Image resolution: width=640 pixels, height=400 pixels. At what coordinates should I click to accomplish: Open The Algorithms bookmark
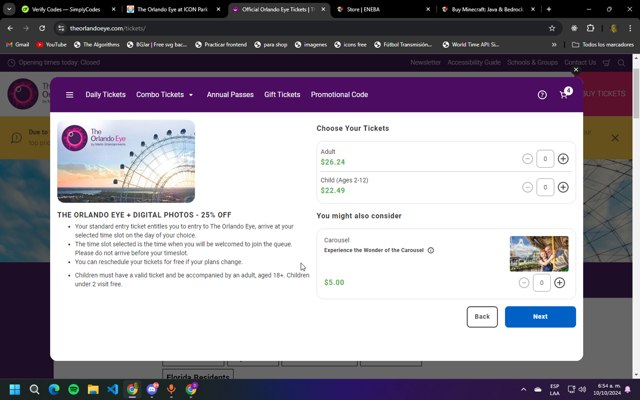tap(96, 44)
